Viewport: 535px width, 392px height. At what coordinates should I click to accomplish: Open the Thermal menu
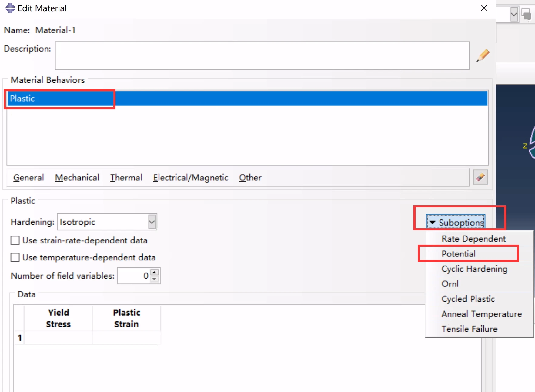[126, 178]
